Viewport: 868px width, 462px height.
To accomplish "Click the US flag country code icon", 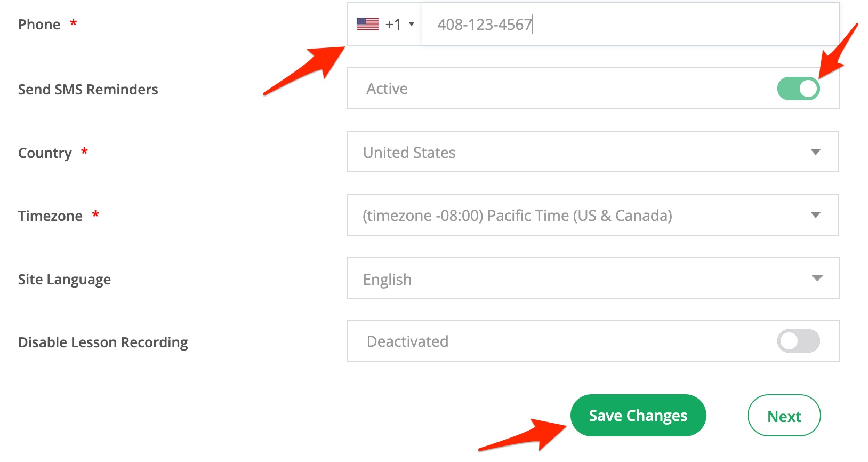I will [x=367, y=24].
